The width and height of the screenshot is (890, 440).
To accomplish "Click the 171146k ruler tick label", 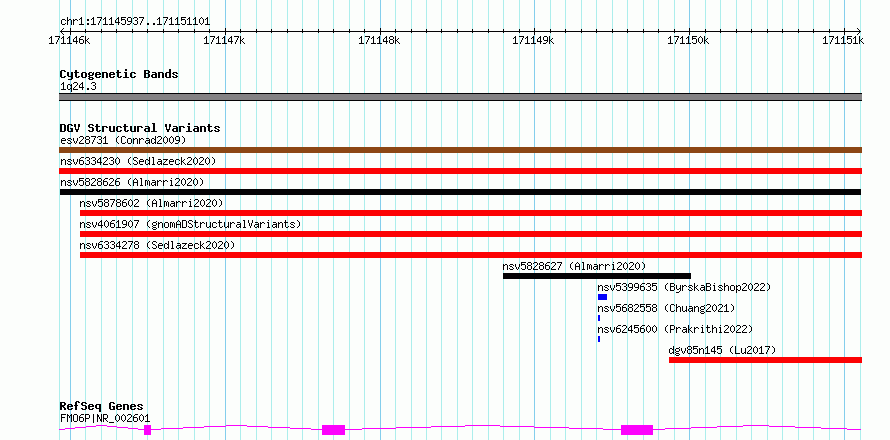I will coord(69,40).
